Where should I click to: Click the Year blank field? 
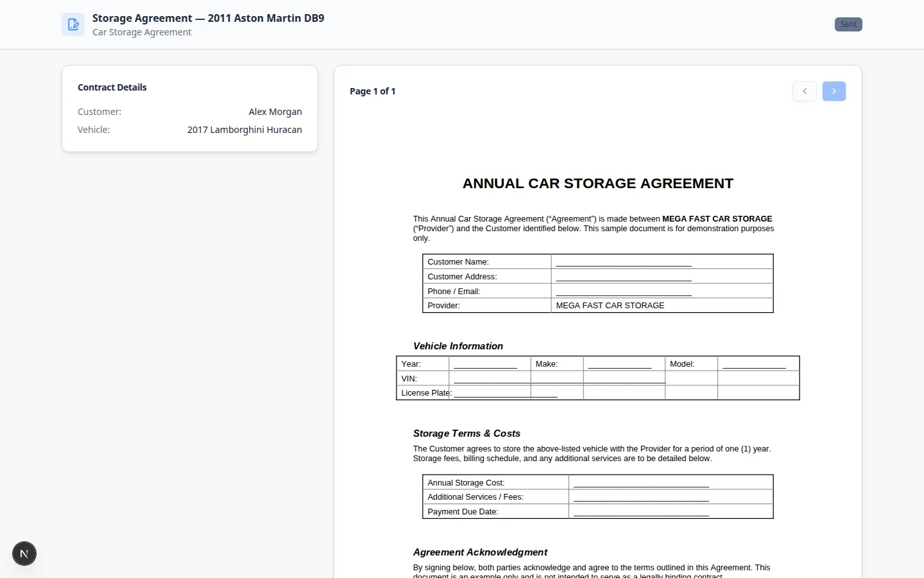coord(485,364)
